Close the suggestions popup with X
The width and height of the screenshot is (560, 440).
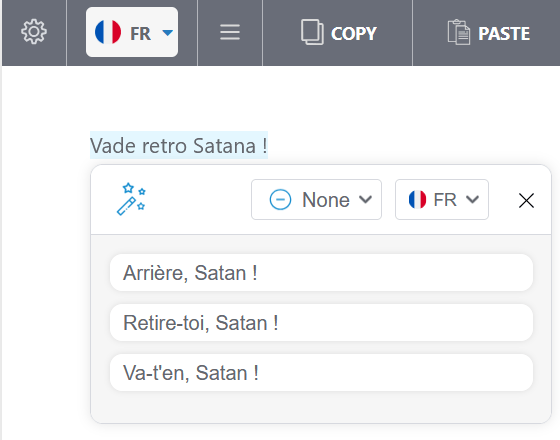(526, 200)
